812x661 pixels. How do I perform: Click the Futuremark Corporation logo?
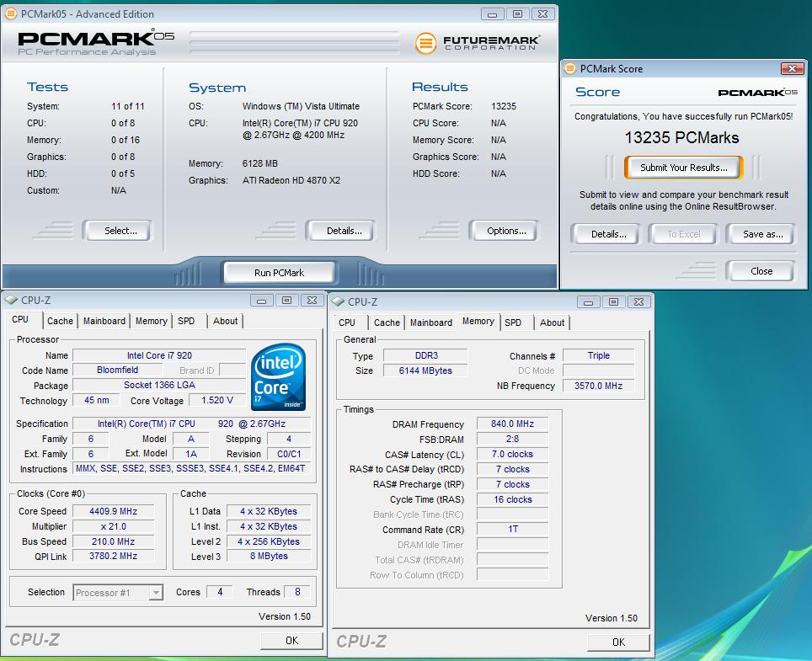pyautogui.click(x=478, y=42)
